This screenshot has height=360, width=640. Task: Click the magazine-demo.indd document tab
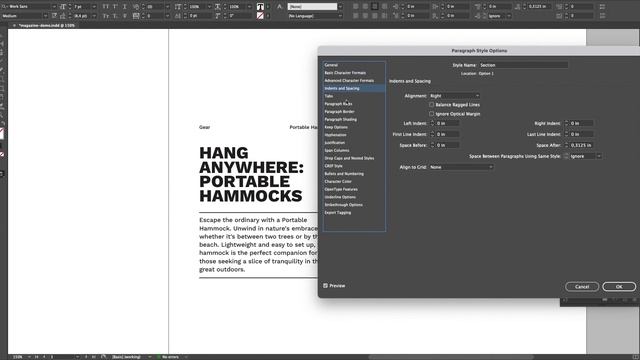click(46, 25)
